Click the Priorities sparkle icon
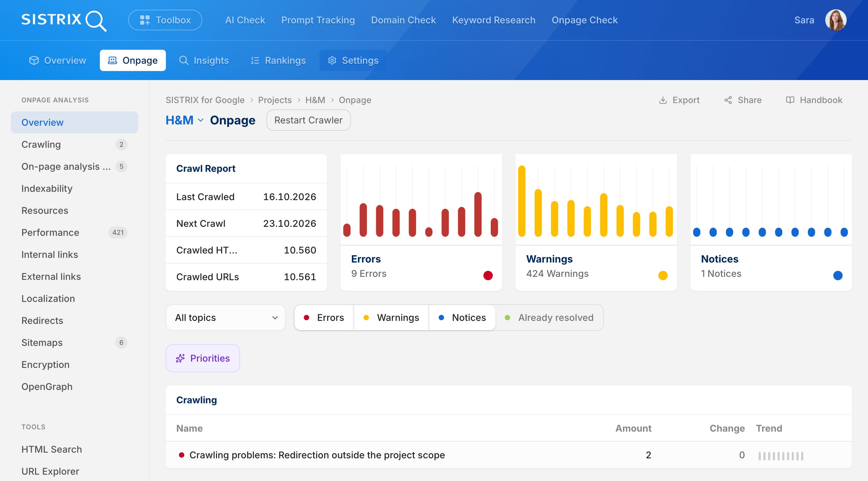The width and height of the screenshot is (868, 481). [180, 358]
